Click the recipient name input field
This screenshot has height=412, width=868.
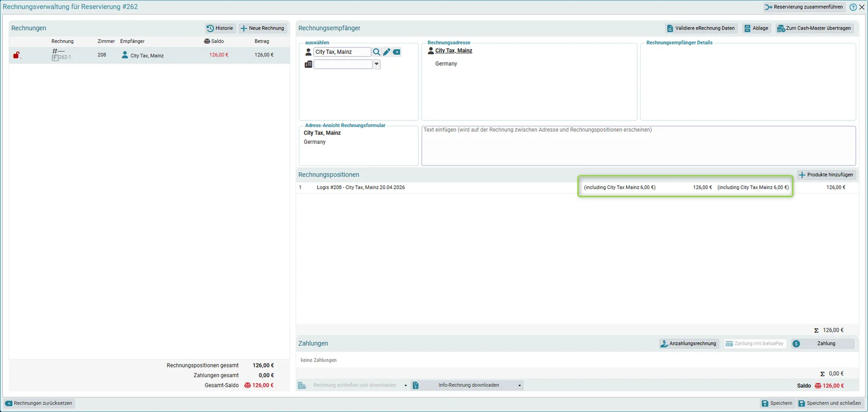pos(342,52)
